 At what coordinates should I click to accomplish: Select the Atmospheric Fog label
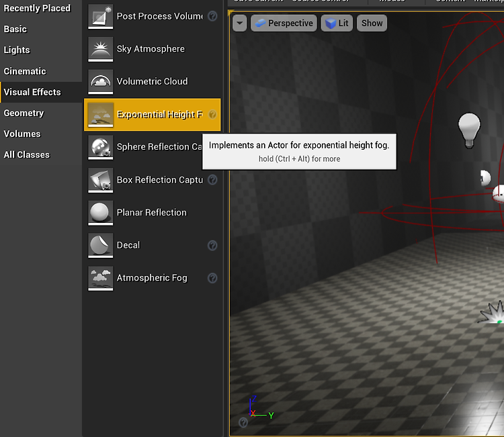[x=152, y=278]
